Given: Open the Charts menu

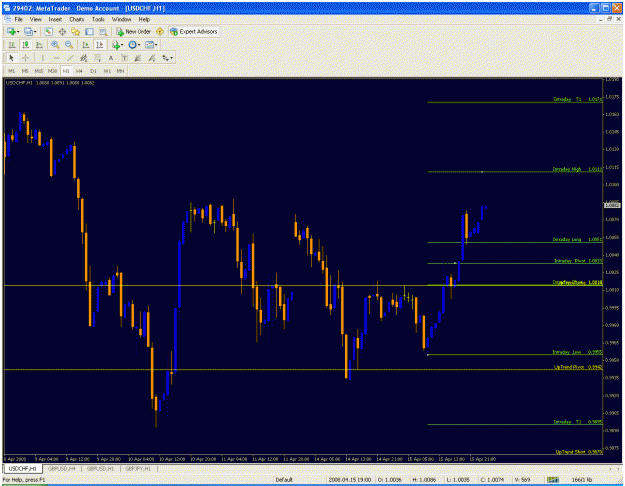Looking at the screenshot, I should (x=77, y=19).
